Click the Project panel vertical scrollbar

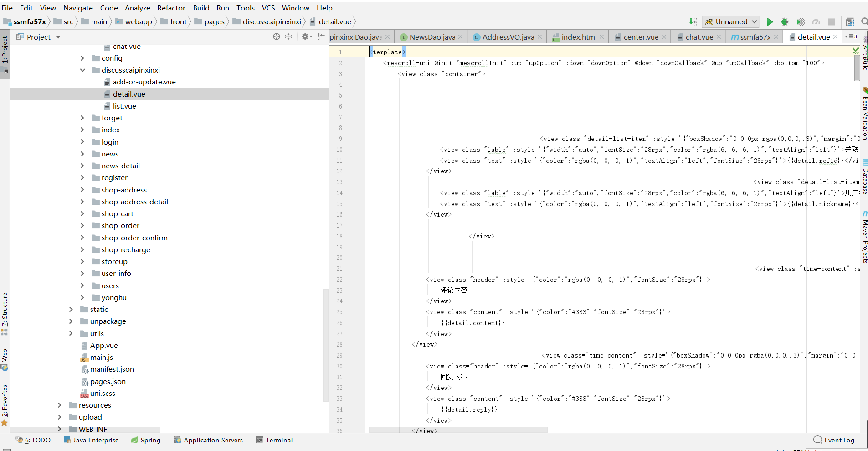[x=325, y=345]
